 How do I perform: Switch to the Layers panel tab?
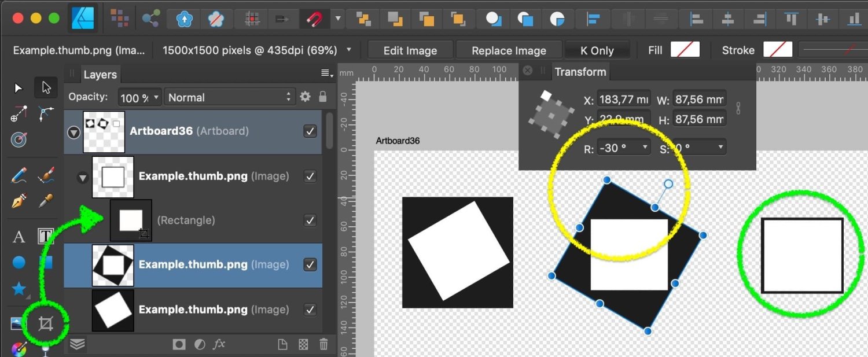coord(100,75)
